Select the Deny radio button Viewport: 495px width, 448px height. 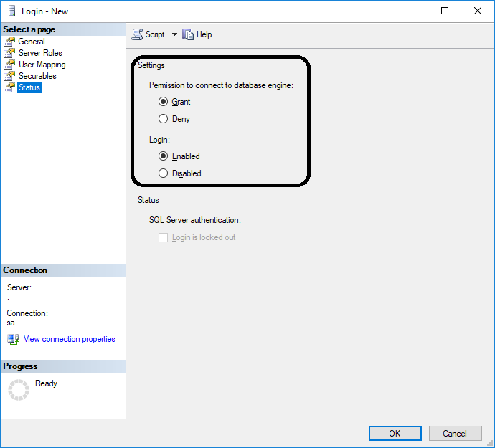pos(164,119)
